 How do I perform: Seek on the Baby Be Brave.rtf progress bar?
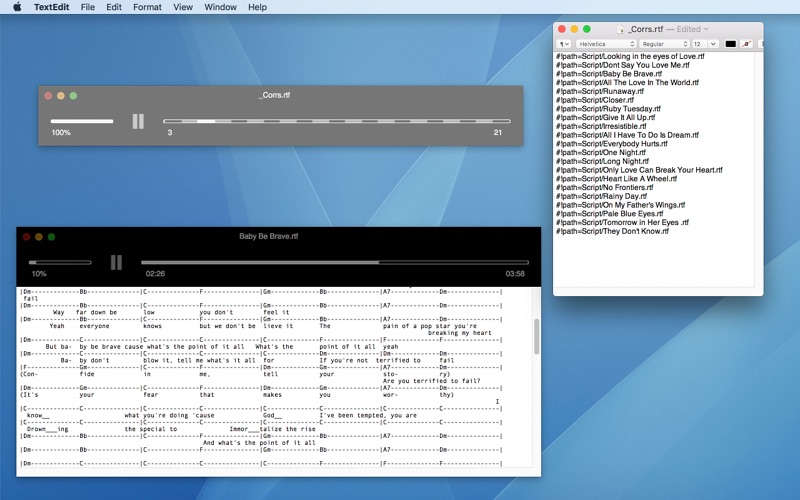tap(335, 262)
